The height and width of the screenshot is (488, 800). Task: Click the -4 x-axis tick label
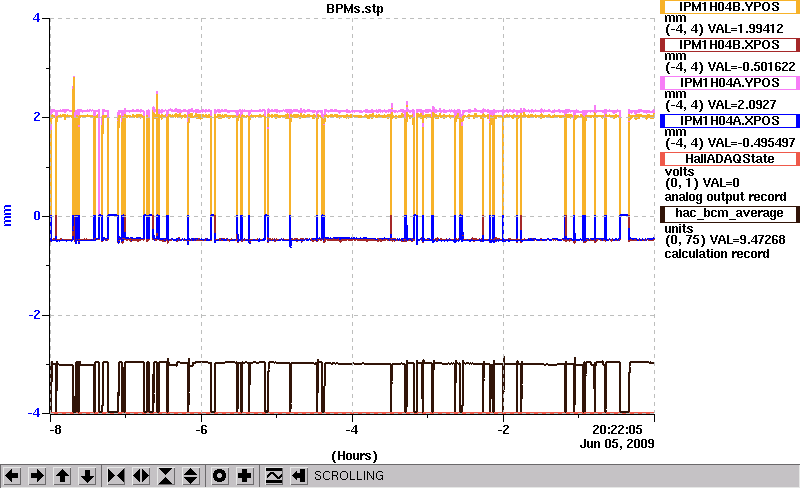tap(352, 430)
